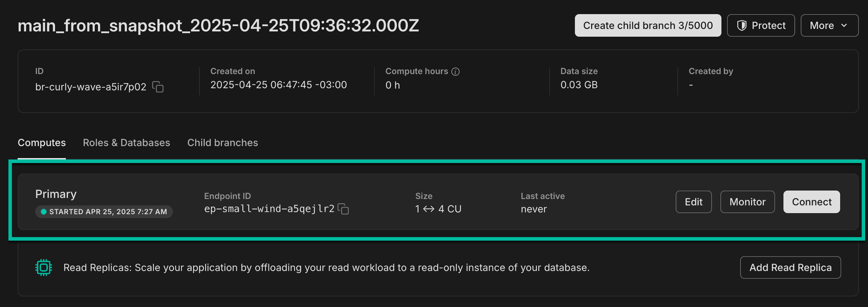Viewport: 868px width, 307px height.
Task: Edit the Primary compute settings
Action: [693, 202]
